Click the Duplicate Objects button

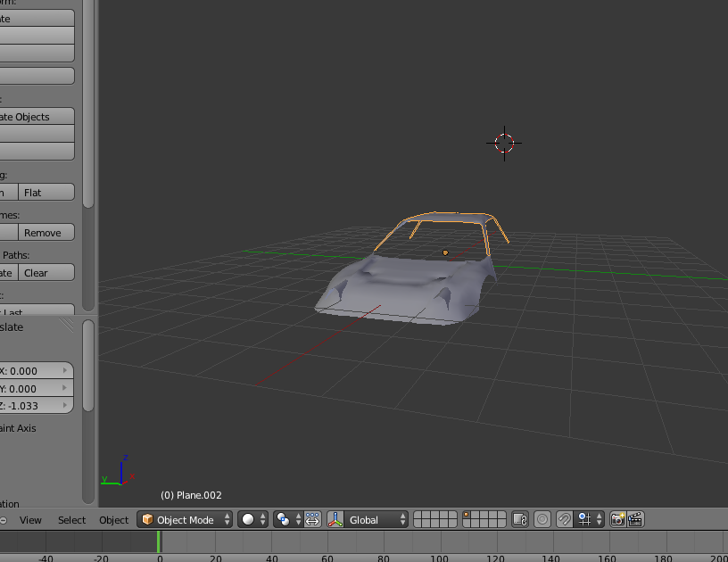pos(37,117)
